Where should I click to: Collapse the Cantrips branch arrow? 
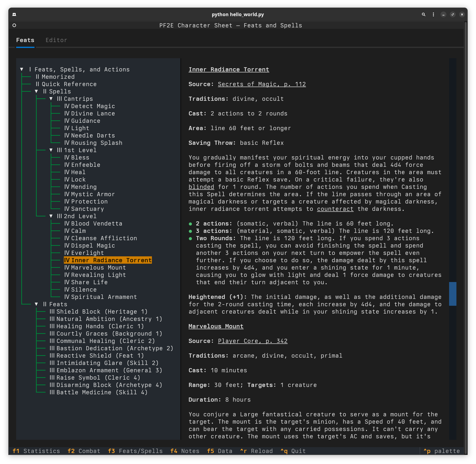(51, 99)
